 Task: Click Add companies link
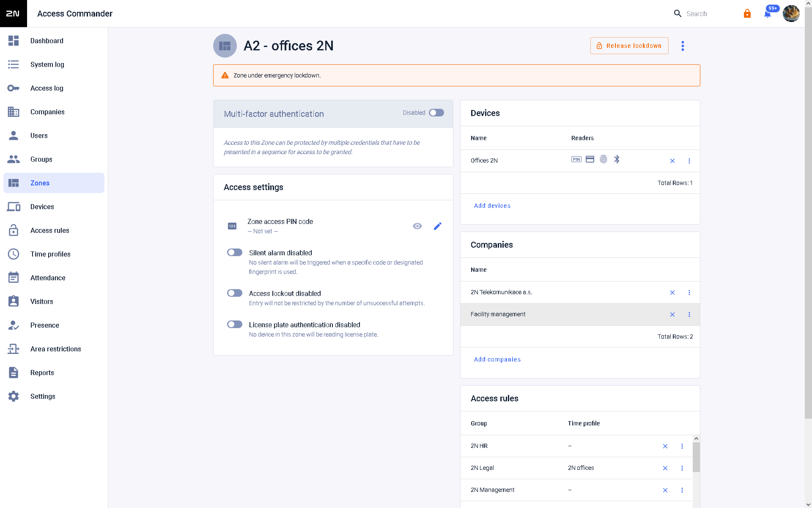[497, 359]
